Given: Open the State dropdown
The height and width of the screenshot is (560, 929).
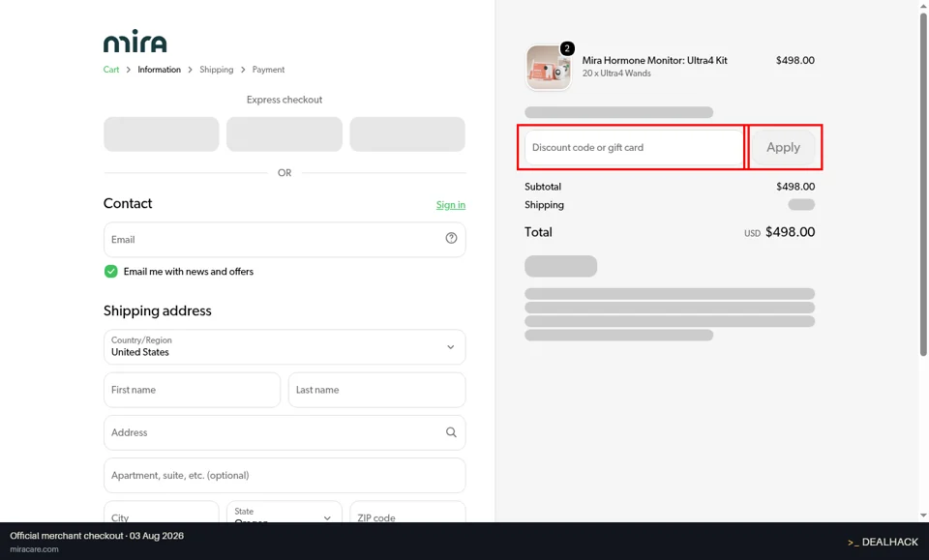Looking at the screenshot, I should pos(285,513).
